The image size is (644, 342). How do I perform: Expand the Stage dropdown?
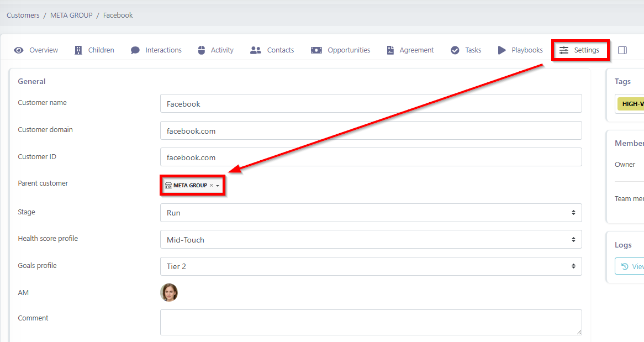[371, 213]
